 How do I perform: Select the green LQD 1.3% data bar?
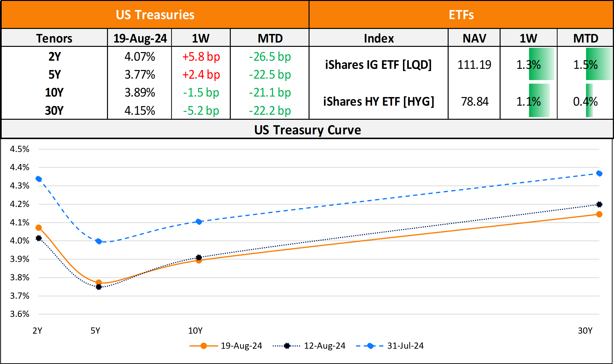point(541,64)
